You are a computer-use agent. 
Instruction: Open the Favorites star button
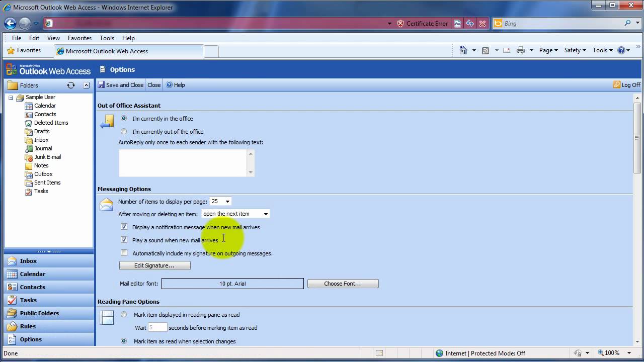(x=24, y=50)
